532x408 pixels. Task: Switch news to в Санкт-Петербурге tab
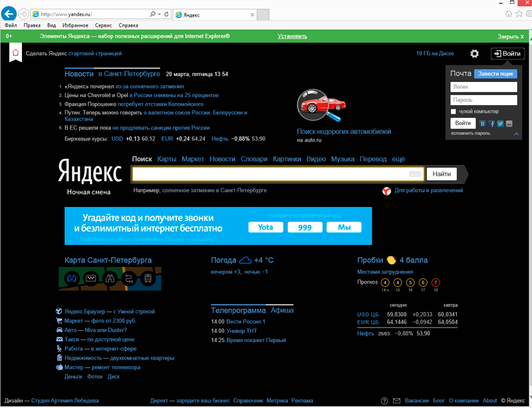129,74
